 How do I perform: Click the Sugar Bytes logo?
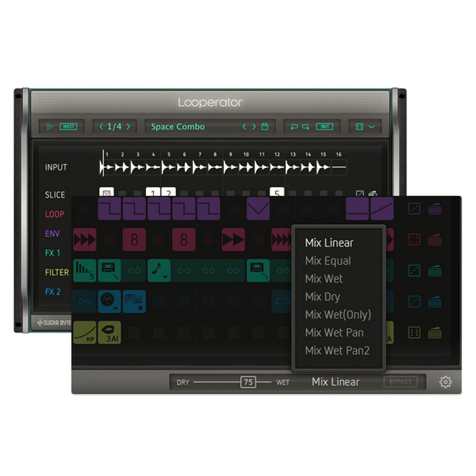coord(54,323)
